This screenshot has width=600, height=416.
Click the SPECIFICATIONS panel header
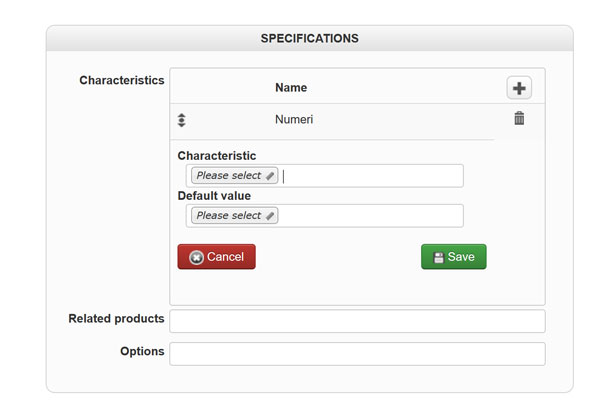coord(309,39)
